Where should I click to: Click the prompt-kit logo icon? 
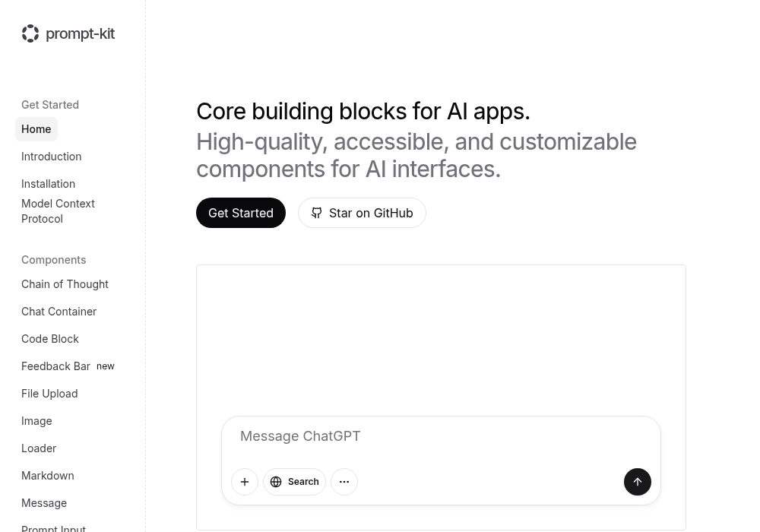(30, 33)
